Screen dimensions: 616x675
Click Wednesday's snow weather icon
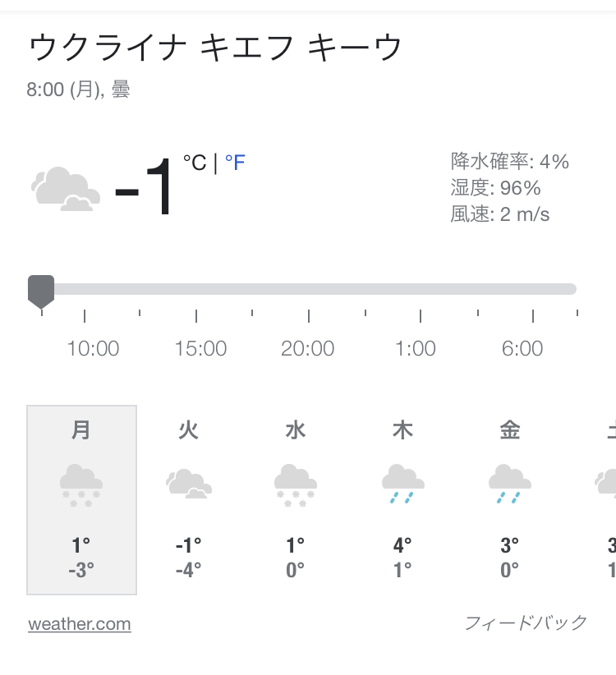[296, 484]
